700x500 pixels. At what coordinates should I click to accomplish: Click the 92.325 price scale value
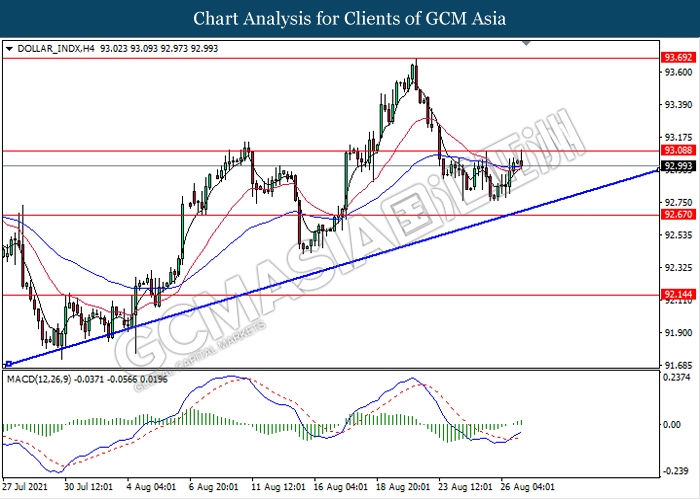click(x=679, y=268)
